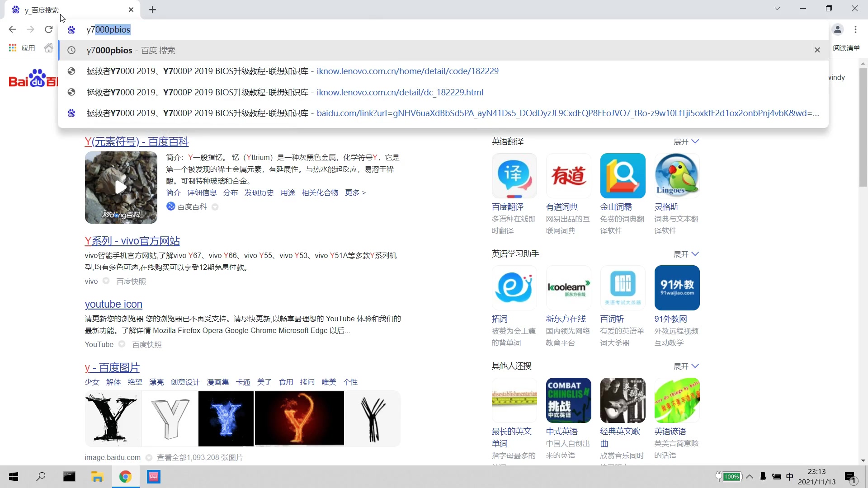The width and height of the screenshot is (868, 488).
Task: Click the blue flame Y image thumbnail
Action: tap(226, 418)
